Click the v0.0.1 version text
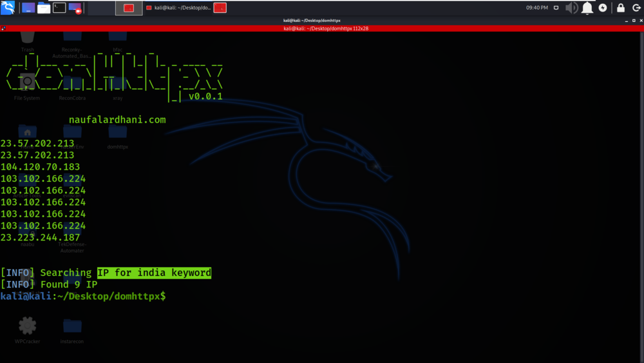Screen dimensions: 644x363 [205, 96]
